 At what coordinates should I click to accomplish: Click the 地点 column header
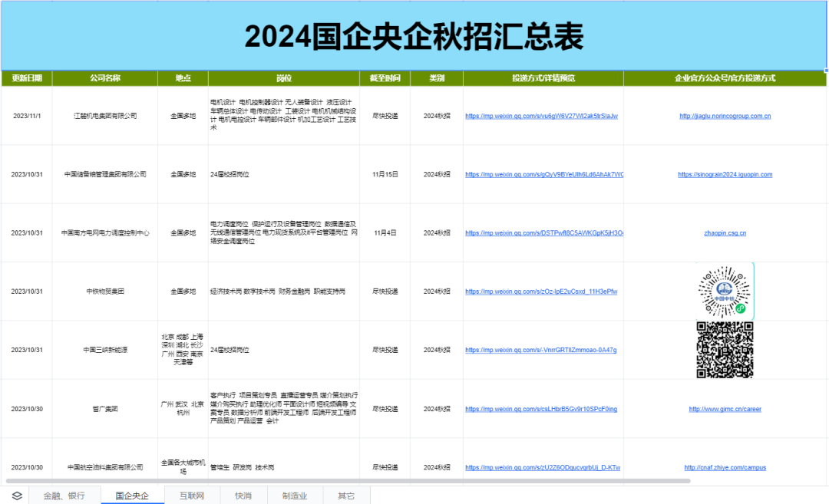coord(183,78)
